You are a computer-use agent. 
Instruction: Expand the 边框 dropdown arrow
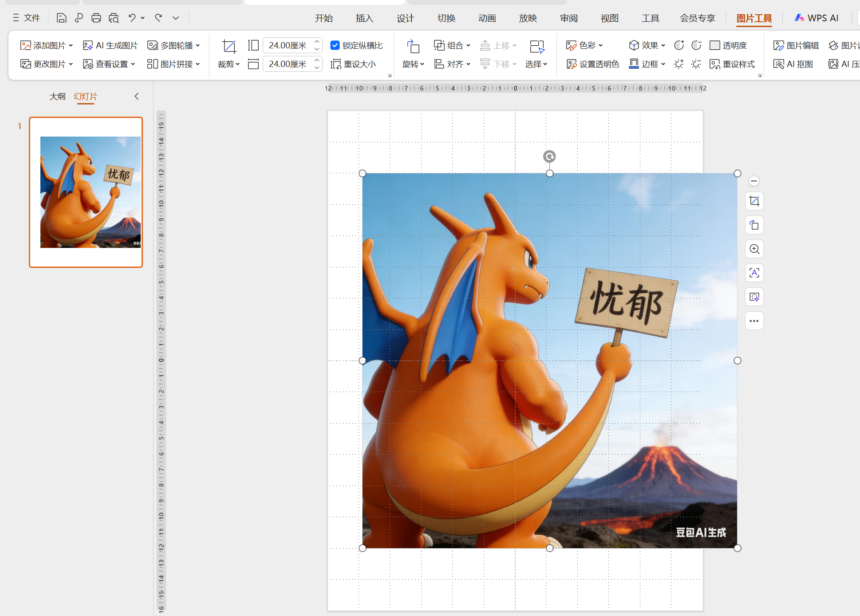[663, 64]
